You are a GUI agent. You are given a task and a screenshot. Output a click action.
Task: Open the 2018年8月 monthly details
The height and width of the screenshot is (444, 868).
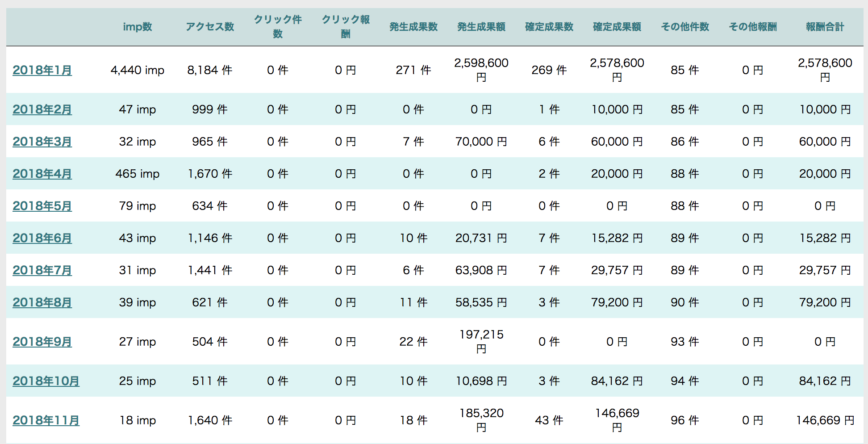(x=42, y=302)
